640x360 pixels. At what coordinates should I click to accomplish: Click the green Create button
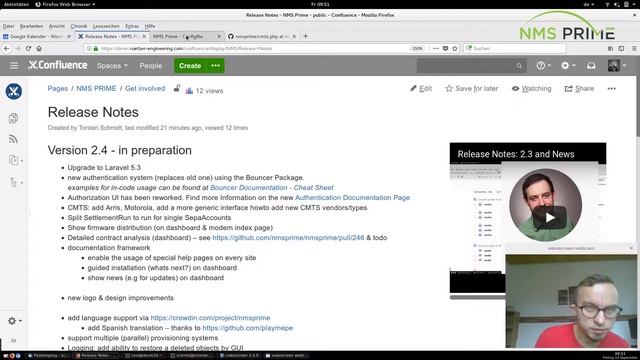tap(190, 66)
